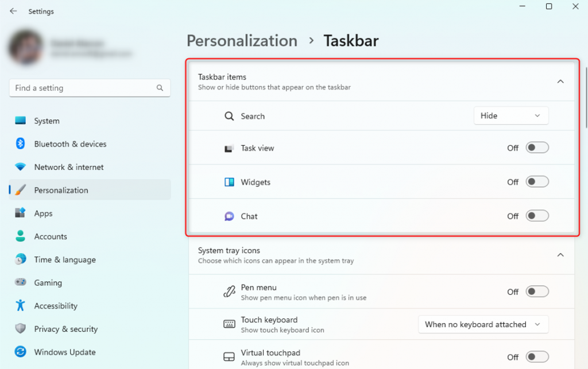
Task: Click the Time & language globe icon
Action: coord(20,259)
